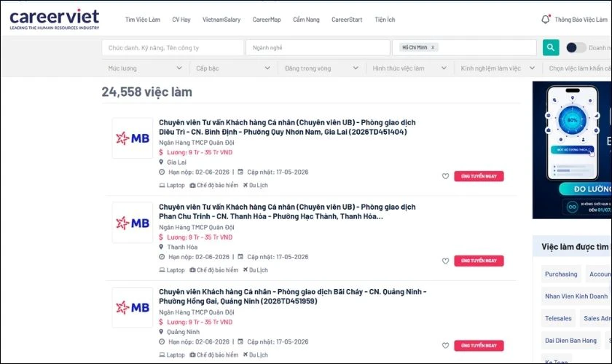Click the green search magnifier button
This screenshot has height=364, width=612.
[551, 47]
